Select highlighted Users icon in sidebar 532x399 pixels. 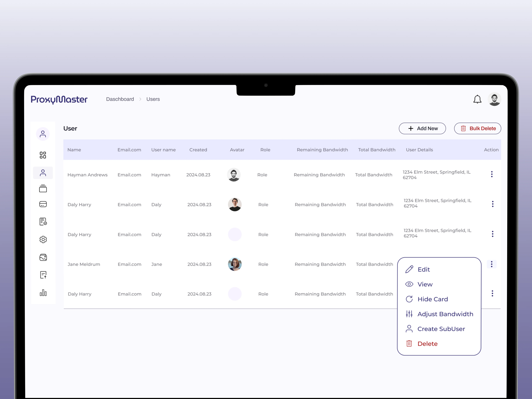coord(43,173)
